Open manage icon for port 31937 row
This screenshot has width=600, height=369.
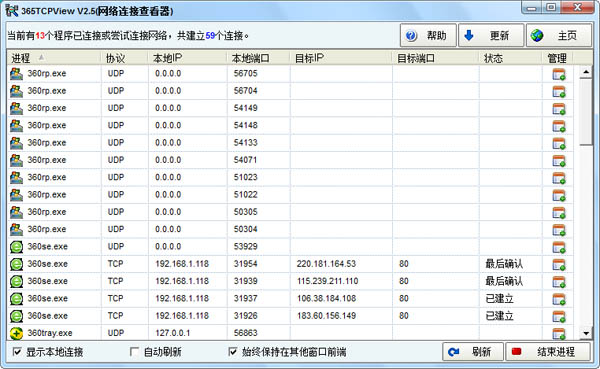pyautogui.click(x=559, y=299)
